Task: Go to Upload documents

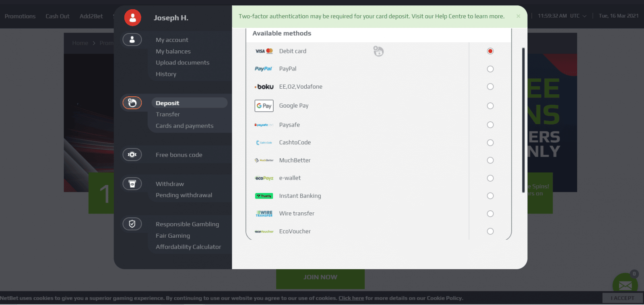Action: tap(182, 62)
